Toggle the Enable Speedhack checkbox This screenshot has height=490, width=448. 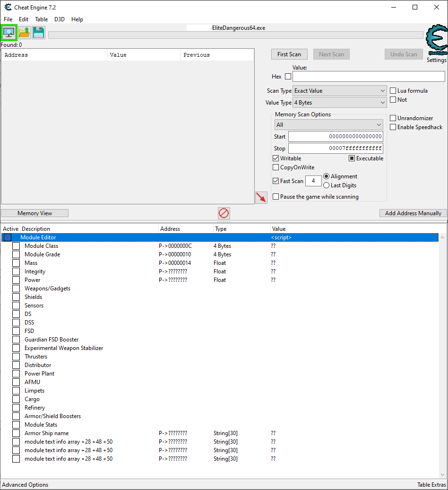(393, 127)
